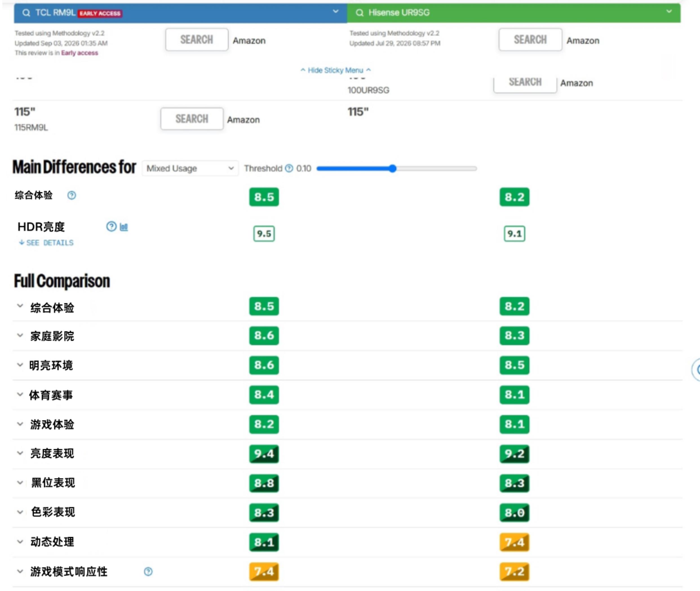Expand the 亮度表现 row
This screenshot has height=591, width=700.
click(x=20, y=453)
